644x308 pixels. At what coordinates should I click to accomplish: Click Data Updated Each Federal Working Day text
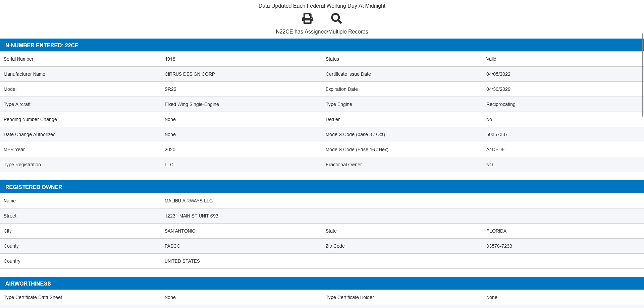tap(322, 6)
